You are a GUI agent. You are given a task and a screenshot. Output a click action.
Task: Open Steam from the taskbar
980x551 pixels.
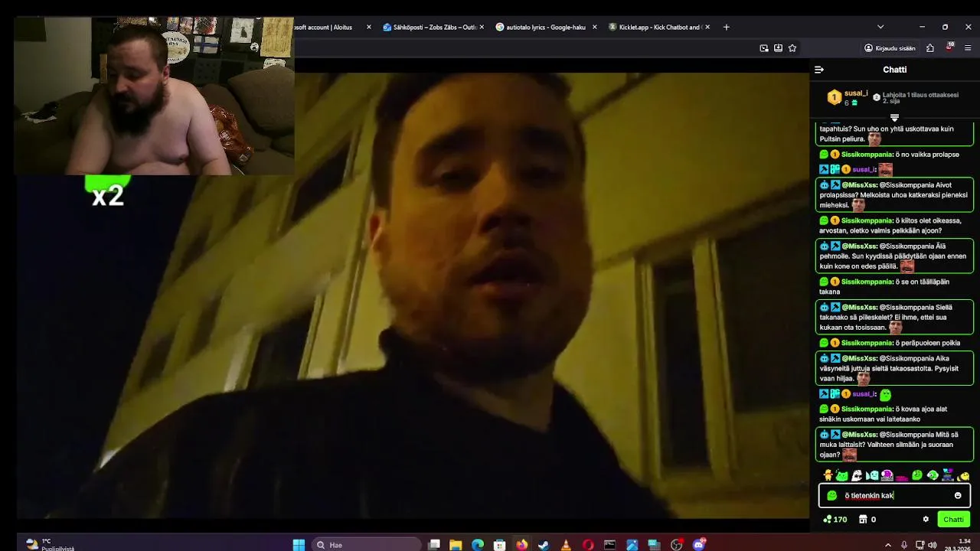pos(544,545)
